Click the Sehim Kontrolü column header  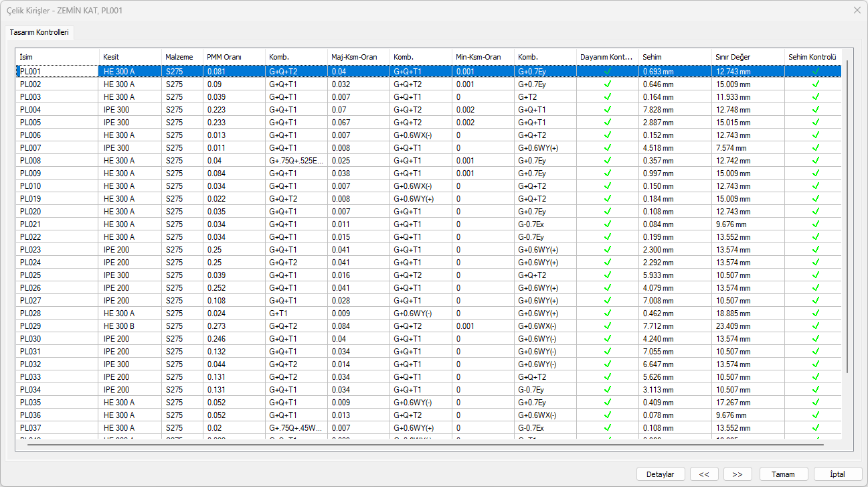point(813,57)
